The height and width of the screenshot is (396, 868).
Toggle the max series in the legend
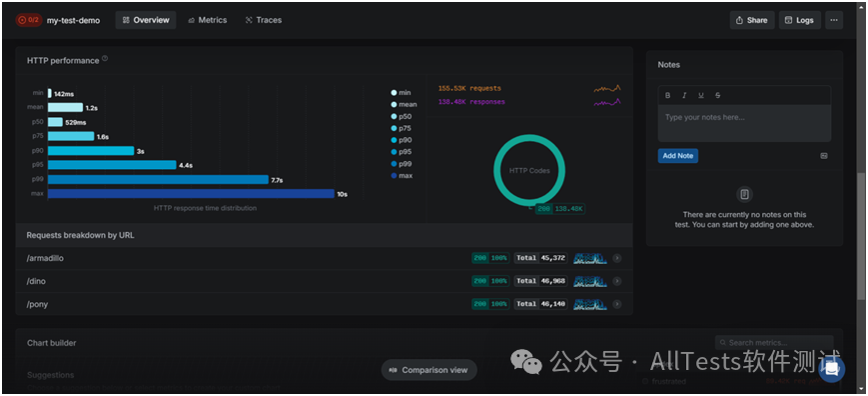[401, 176]
